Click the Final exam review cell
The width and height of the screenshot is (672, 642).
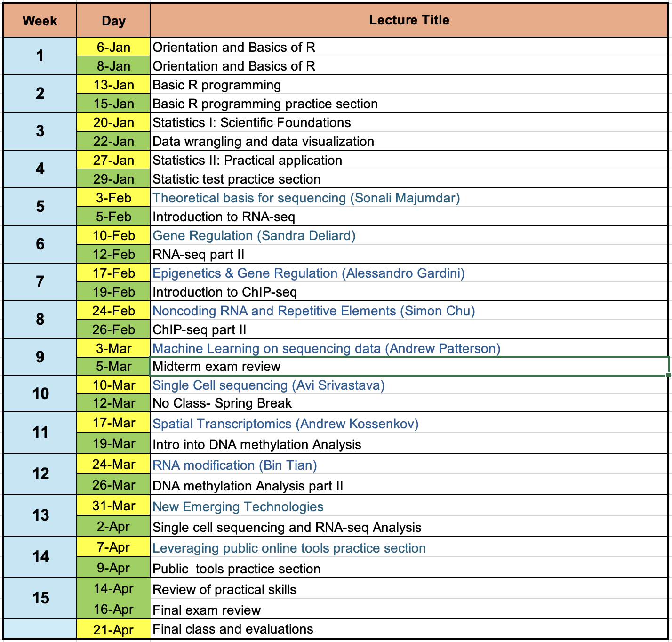(x=206, y=610)
